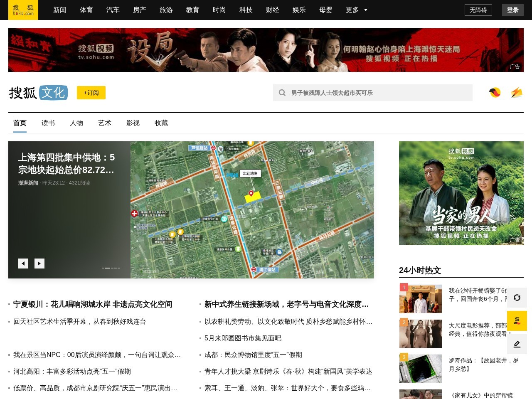
Task: Open carousel headline 上海第四批集中供地
Action: click(x=66, y=164)
